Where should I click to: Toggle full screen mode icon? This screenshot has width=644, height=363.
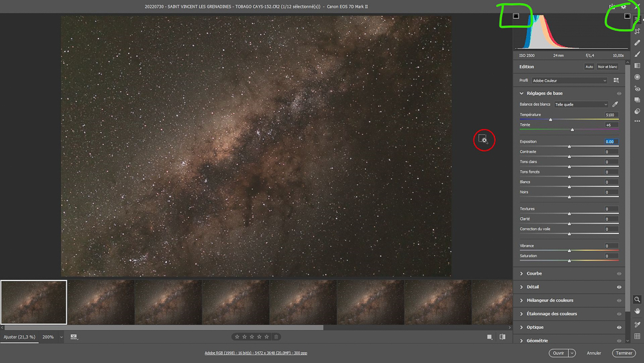click(x=637, y=6)
